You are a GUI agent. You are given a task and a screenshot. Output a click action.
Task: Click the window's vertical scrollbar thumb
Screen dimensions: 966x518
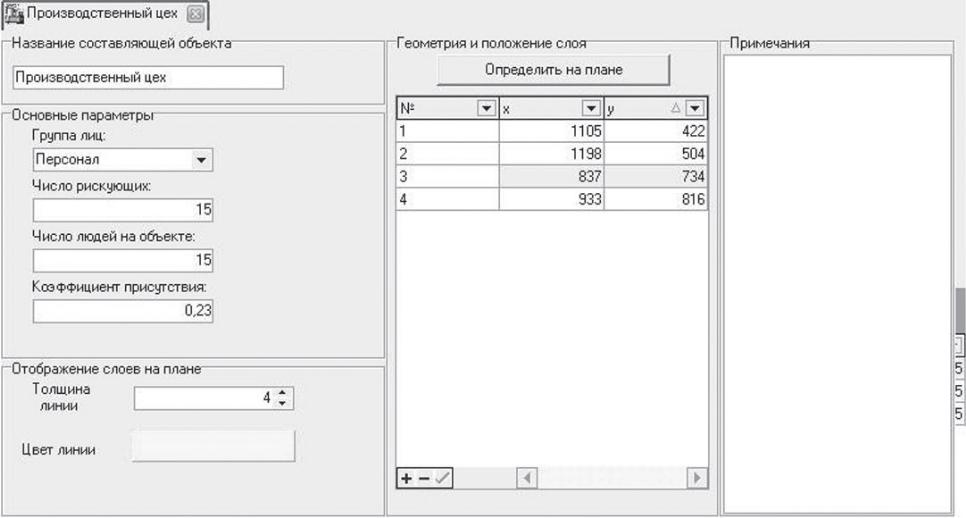pyautogui.click(x=960, y=311)
